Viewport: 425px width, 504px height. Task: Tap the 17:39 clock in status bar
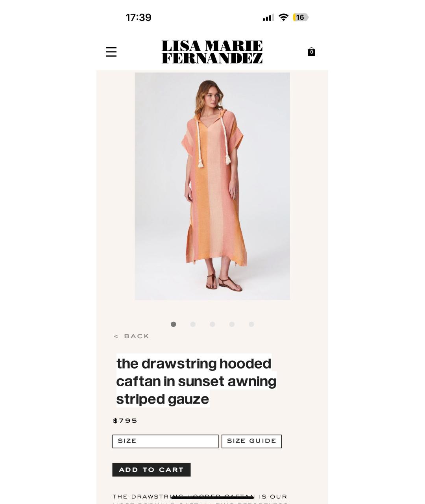(139, 17)
